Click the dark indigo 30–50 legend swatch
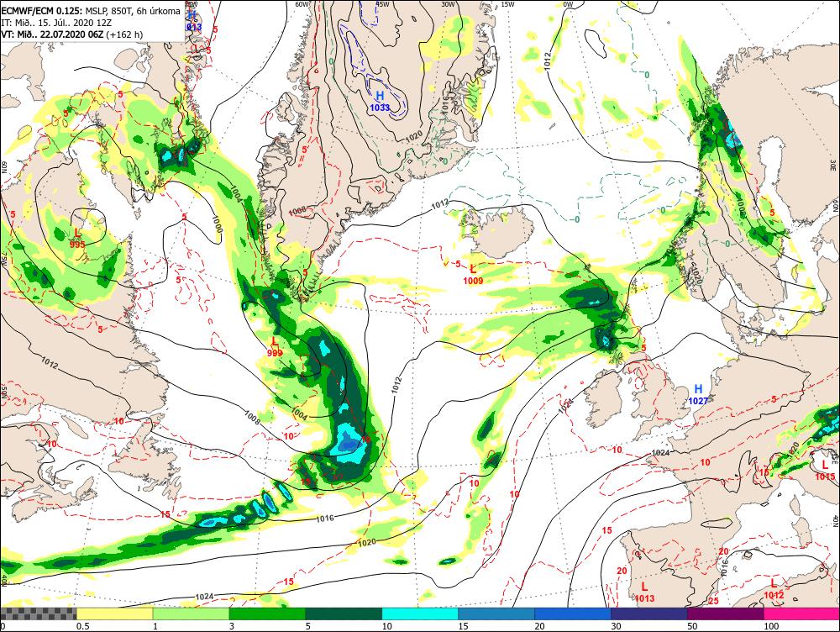 (x=649, y=614)
